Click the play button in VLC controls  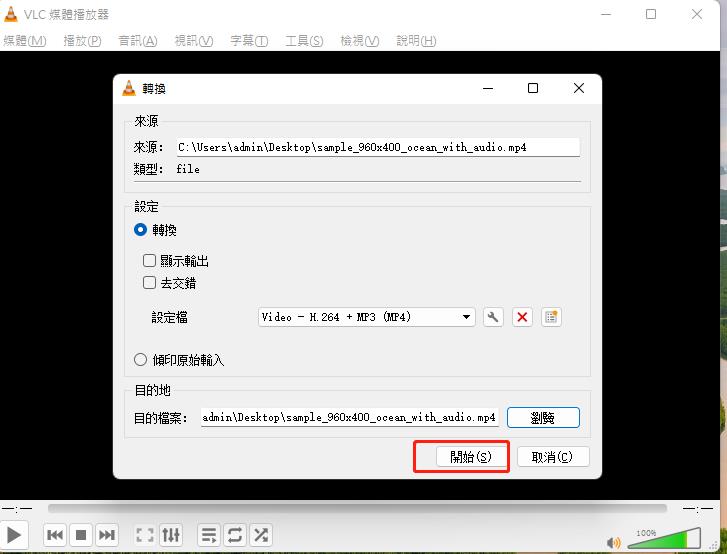coord(14,535)
